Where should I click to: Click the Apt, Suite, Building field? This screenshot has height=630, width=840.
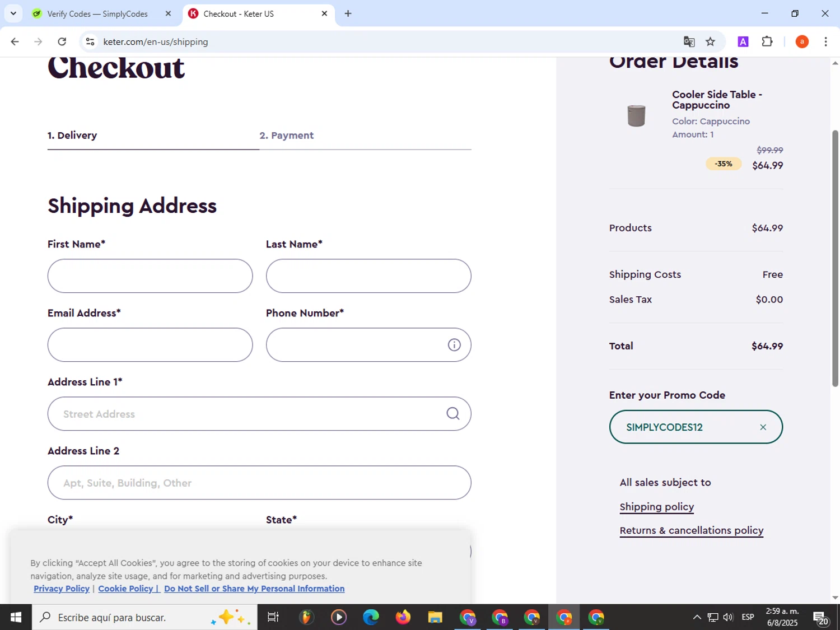point(259,483)
